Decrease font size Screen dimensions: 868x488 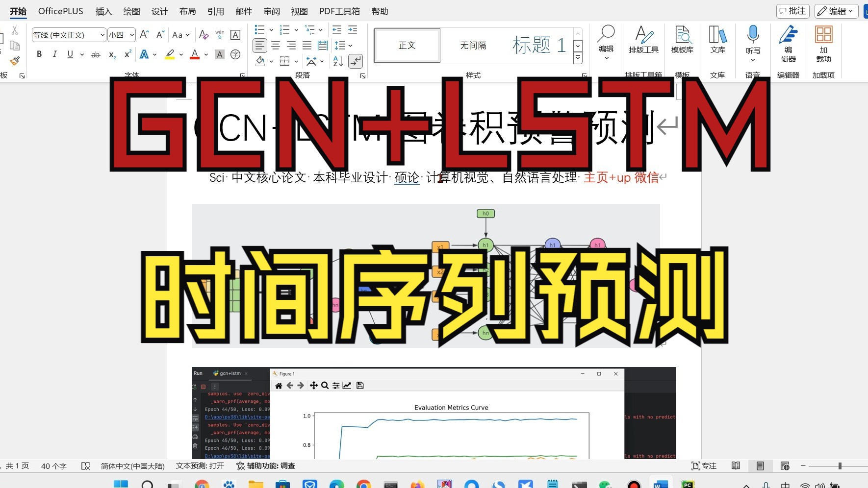pyautogui.click(x=160, y=34)
